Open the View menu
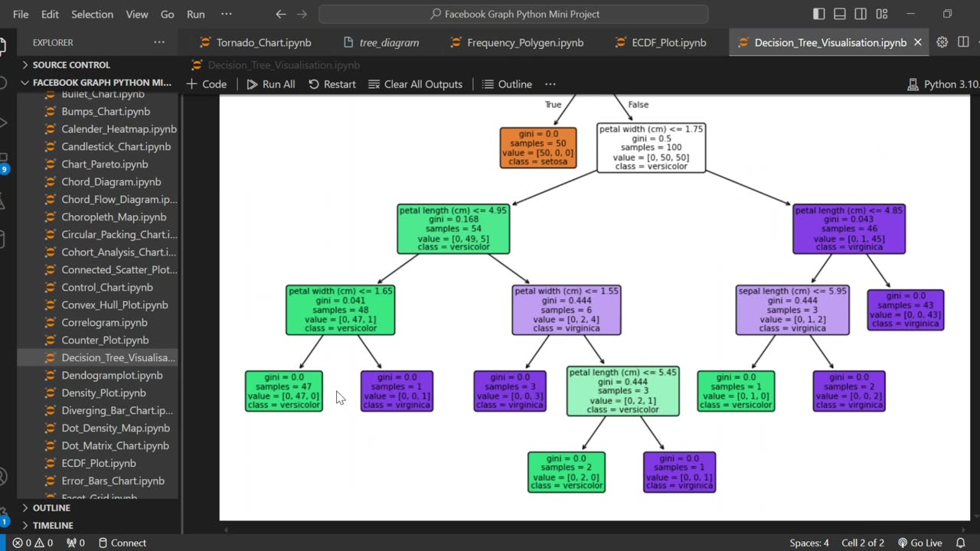The height and width of the screenshot is (551, 980). pos(137,14)
